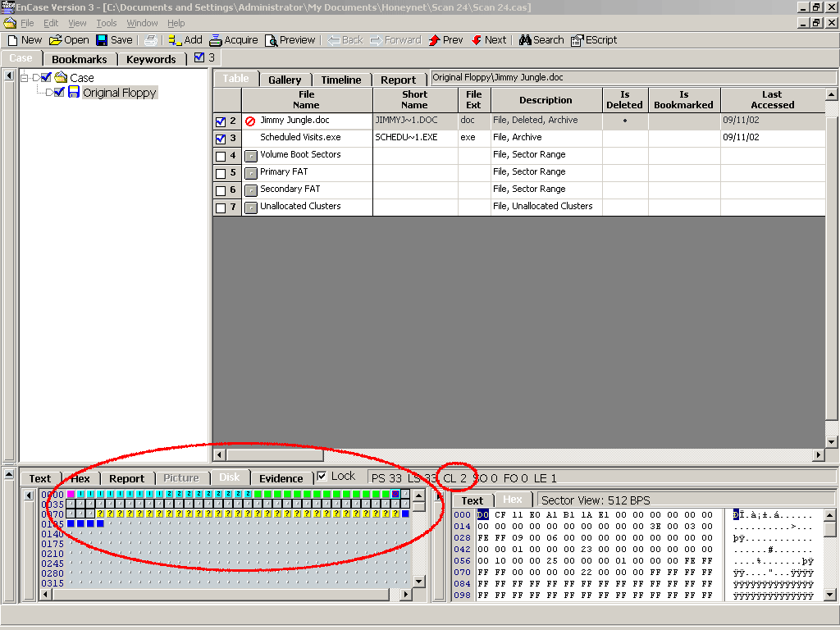Sort by the Description column header
Viewport: 840px width, 630px height.
pyautogui.click(x=546, y=99)
